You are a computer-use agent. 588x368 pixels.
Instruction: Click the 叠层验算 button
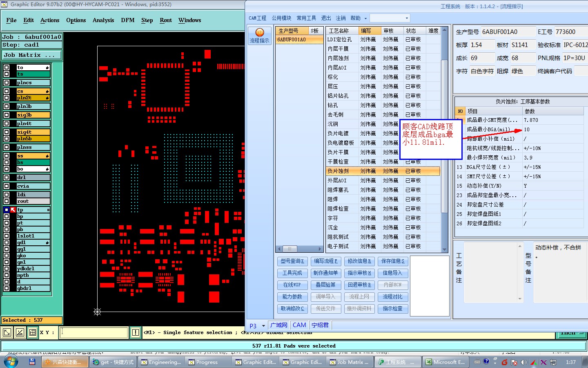tap(326, 285)
